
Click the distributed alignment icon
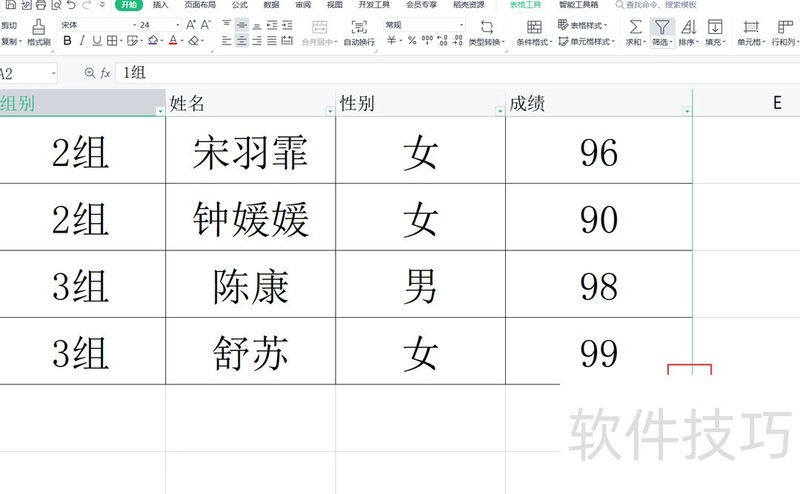287,40
